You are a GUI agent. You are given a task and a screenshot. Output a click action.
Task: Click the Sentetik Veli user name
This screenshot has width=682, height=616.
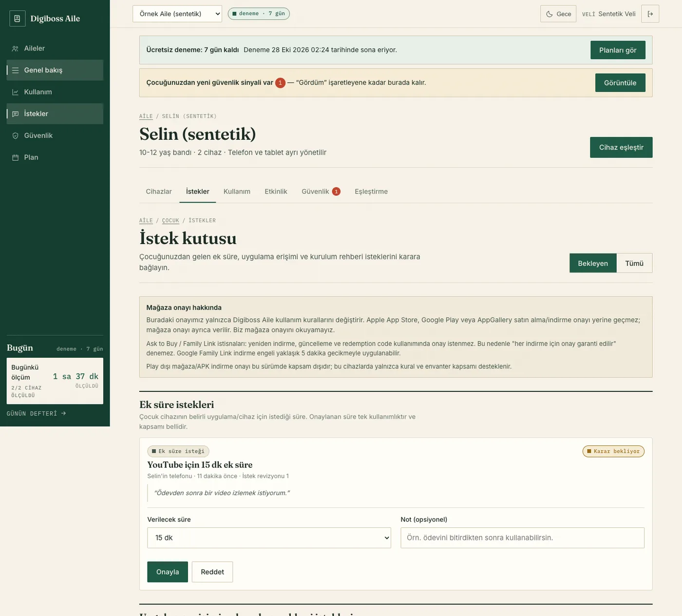(x=617, y=14)
